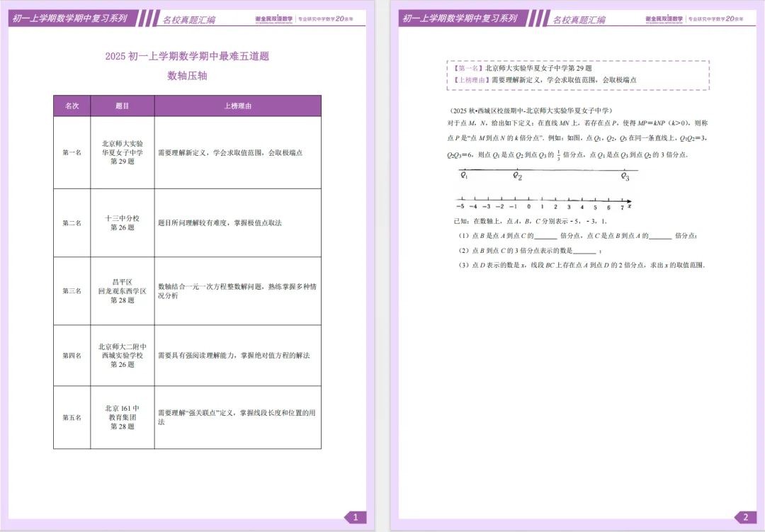The image size is (765, 532).
Task: Click sub-question (3) about x 的取值范围
Action: [x=582, y=266]
